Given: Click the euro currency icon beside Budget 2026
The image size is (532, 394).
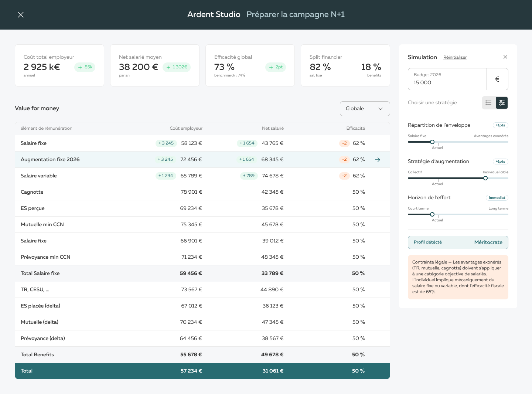Looking at the screenshot, I should [497, 79].
